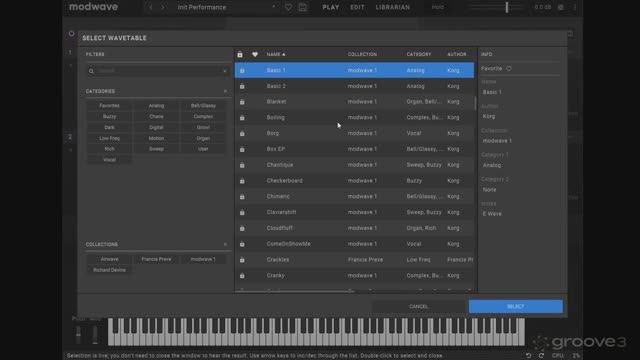Toggle the Complex category filter
Viewport: 640px width, 360px height.
click(x=203, y=117)
